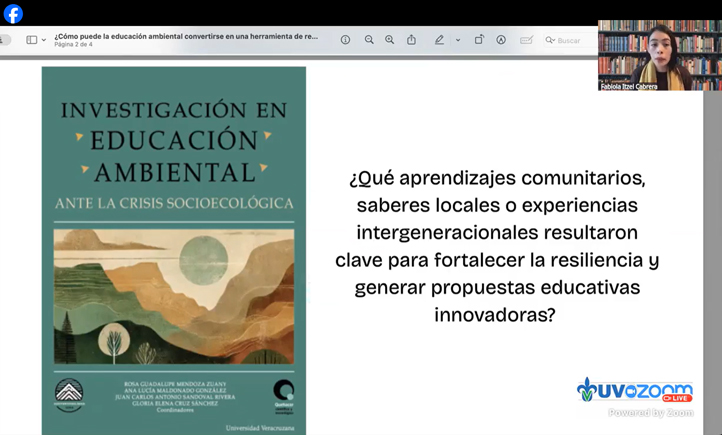Open the sidebar view options chevron
The width and height of the screenshot is (722, 435).
[x=44, y=40]
